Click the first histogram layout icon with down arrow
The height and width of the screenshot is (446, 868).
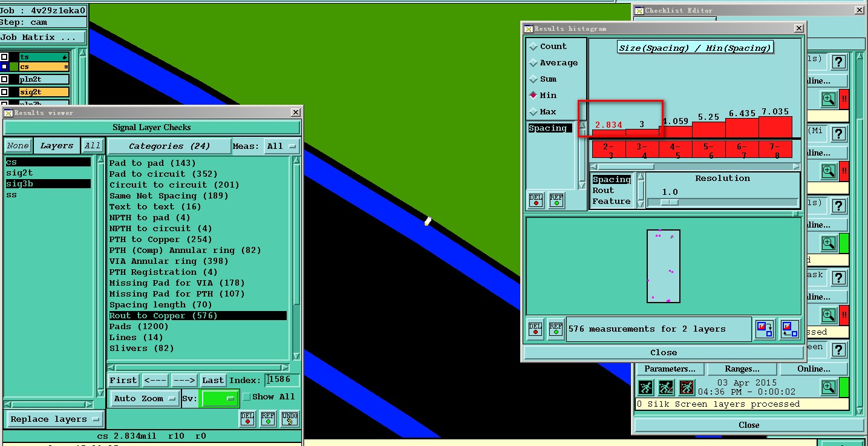tap(765, 329)
